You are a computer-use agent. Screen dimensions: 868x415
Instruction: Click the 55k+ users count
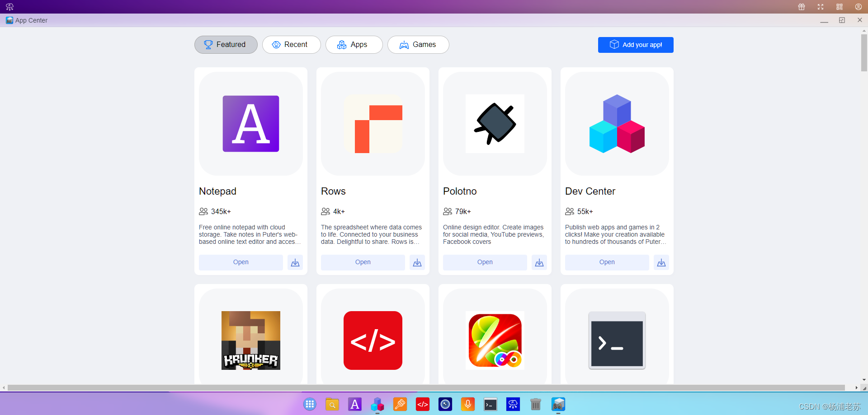pos(585,211)
